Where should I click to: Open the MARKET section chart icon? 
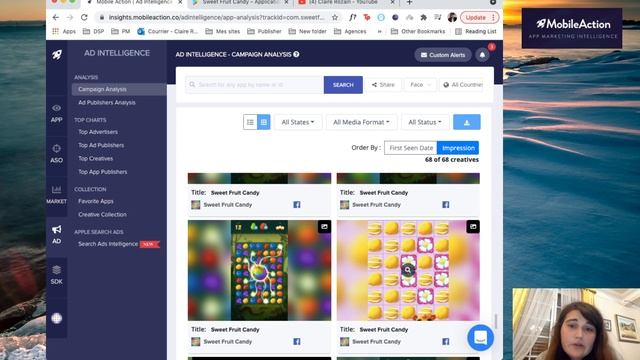[56, 189]
